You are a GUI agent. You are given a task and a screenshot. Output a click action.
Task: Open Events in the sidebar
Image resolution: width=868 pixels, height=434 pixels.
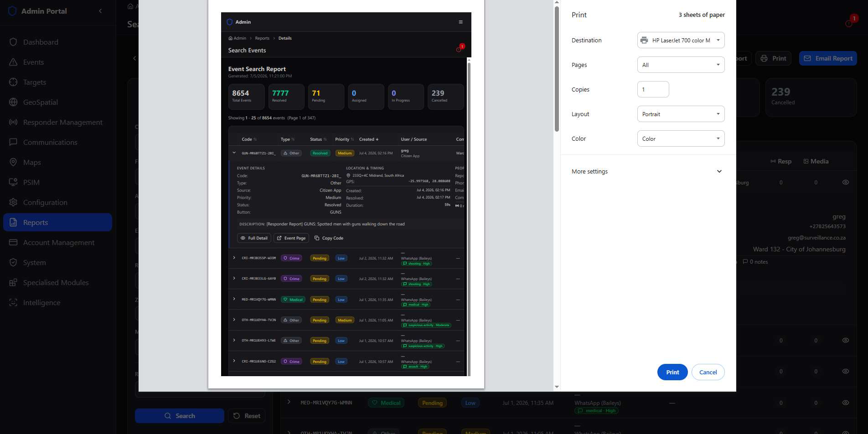(x=57, y=62)
